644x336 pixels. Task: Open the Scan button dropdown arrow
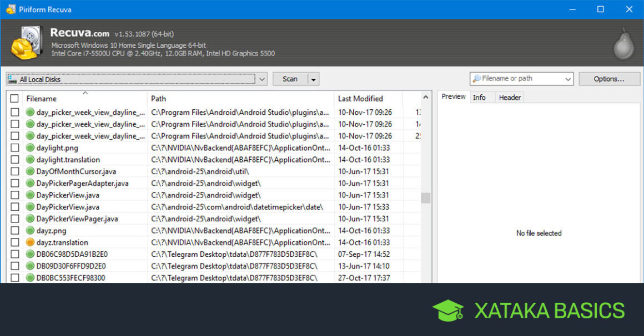coord(314,79)
